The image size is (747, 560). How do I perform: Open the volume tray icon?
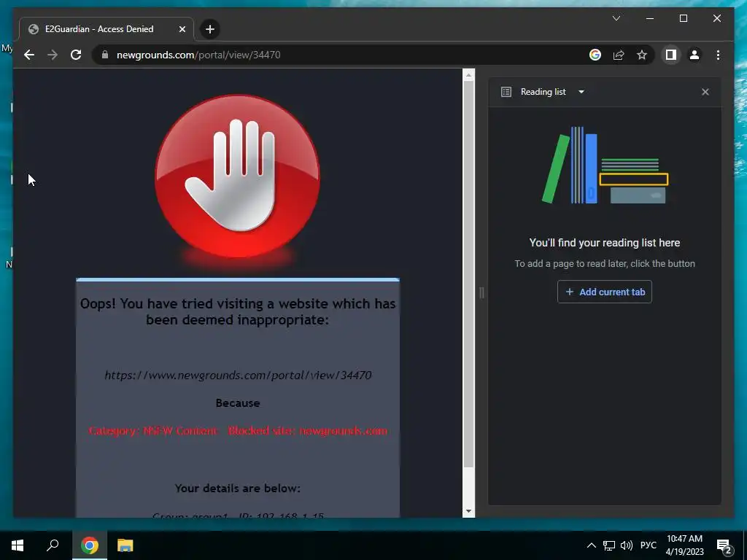pyautogui.click(x=627, y=545)
